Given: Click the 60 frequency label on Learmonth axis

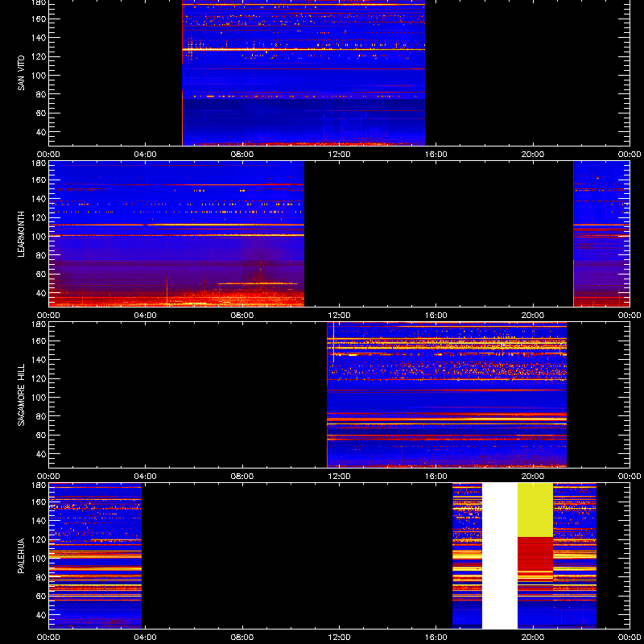Looking at the screenshot, I should [42, 274].
